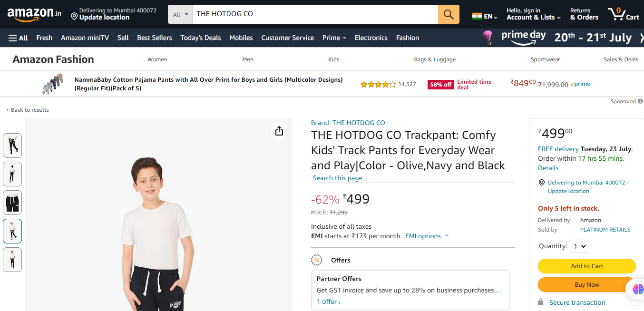
Task: Select the Sportswear fashion tab
Action: [x=545, y=59]
